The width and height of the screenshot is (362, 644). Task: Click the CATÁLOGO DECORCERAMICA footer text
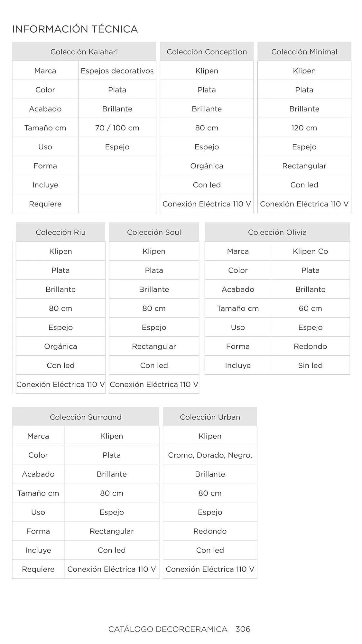(168, 629)
